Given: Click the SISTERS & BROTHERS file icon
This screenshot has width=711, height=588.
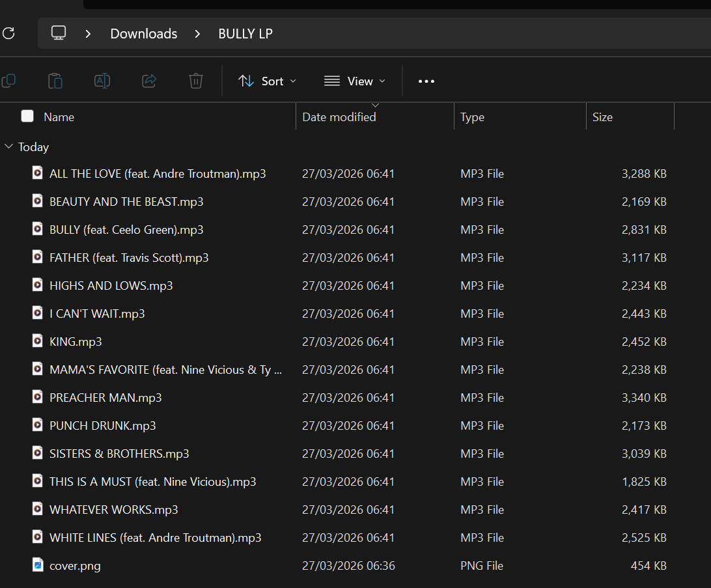Looking at the screenshot, I should pyautogui.click(x=38, y=453).
